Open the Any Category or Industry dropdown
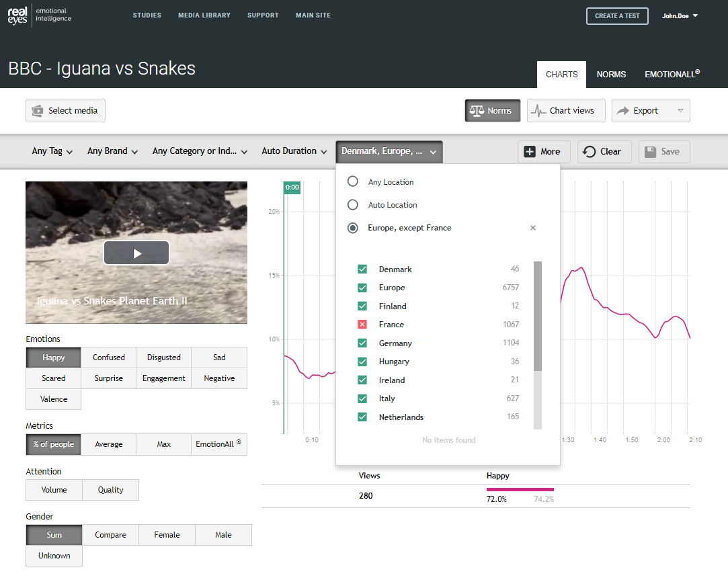The image size is (728, 588). [200, 151]
